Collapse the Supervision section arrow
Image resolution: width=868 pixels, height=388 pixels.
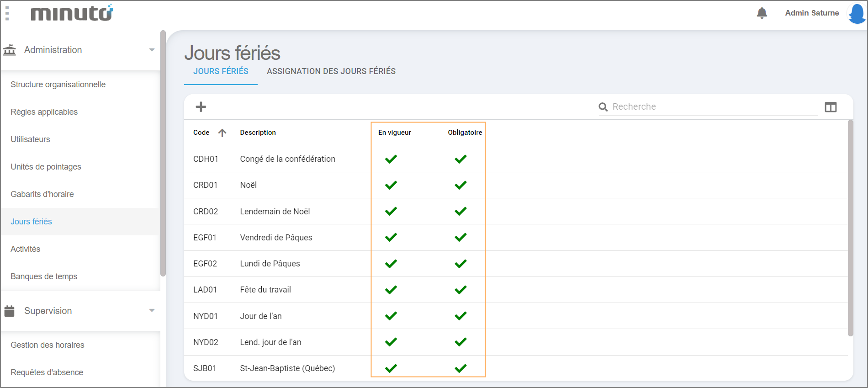152,311
